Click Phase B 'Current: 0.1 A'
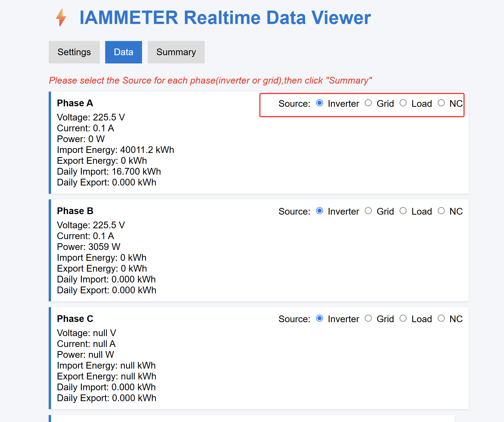Image resolution: width=504 pixels, height=422 pixels. pos(85,236)
